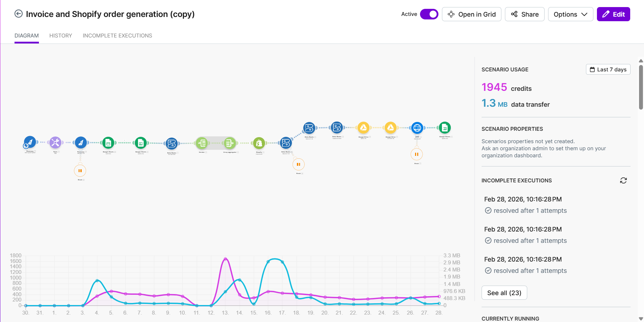Select the Break handler beneath the Razorpay module
Image resolution: width=644 pixels, height=322 pixels.
[80, 171]
